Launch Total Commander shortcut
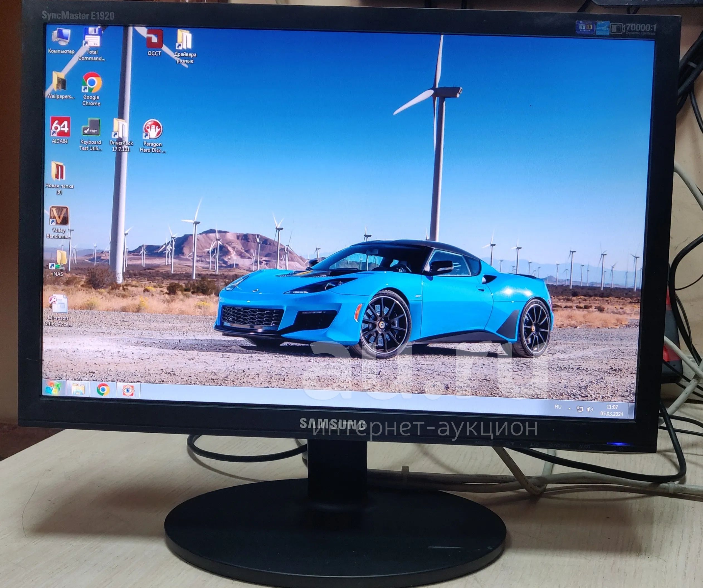Image resolution: width=703 pixels, height=588 pixels. click(92, 44)
